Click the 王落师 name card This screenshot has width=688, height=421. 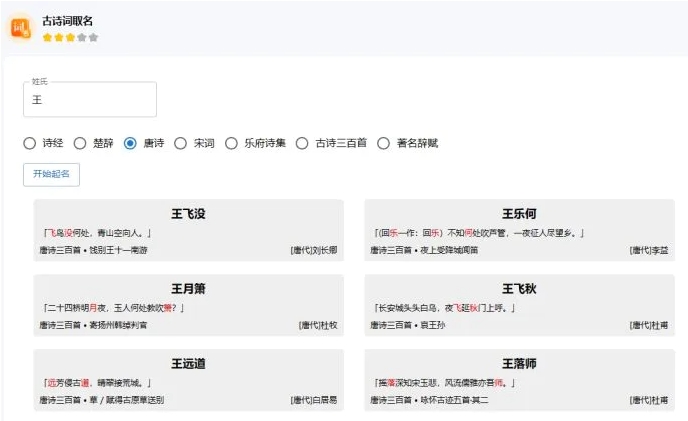pyautogui.click(x=519, y=380)
